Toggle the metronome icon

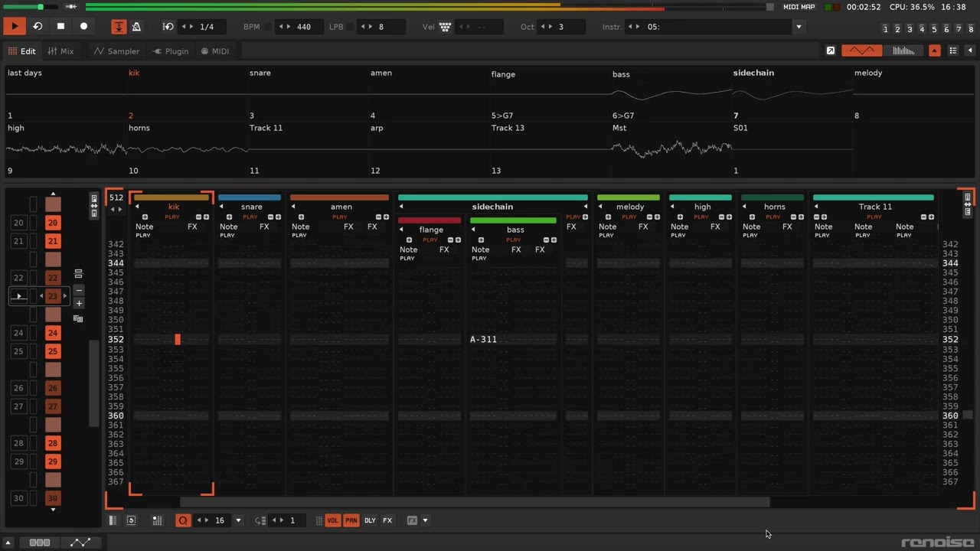pyautogui.click(x=136, y=27)
